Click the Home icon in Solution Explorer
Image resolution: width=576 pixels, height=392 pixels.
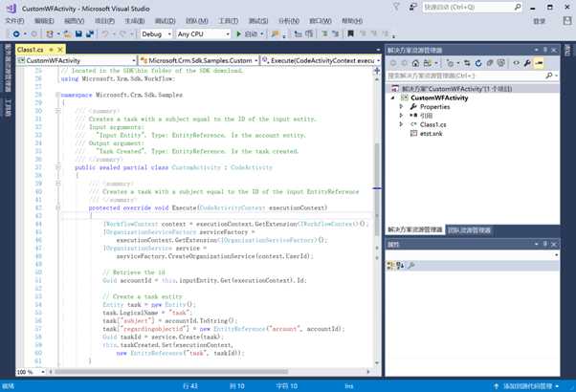[x=415, y=63]
